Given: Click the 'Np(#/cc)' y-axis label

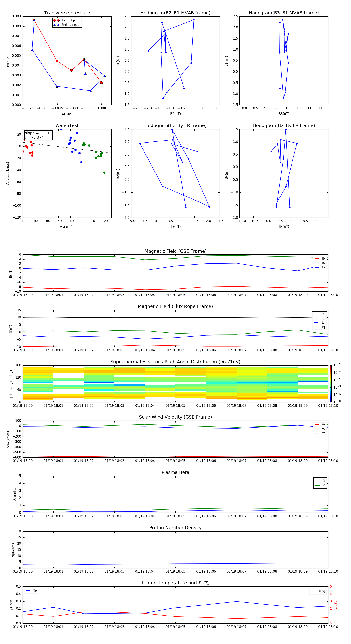Looking at the screenshot, I should [x=13, y=550].
